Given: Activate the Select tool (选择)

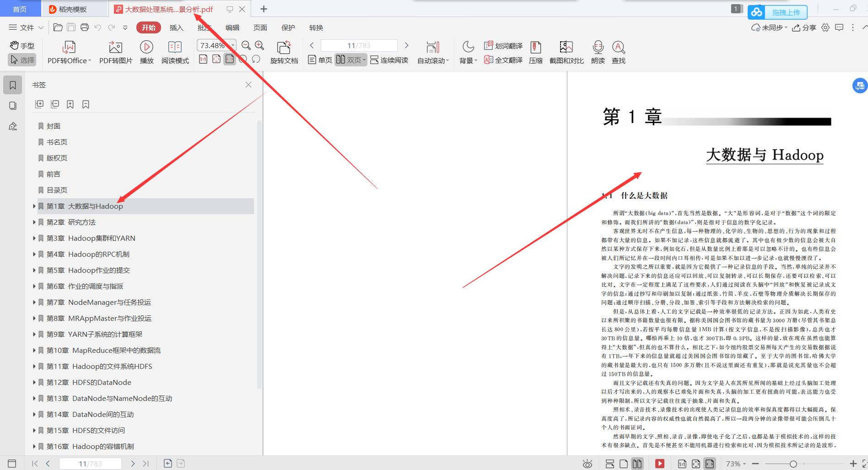Looking at the screenshot, I should pyautogui.click(x=22, y=60).
